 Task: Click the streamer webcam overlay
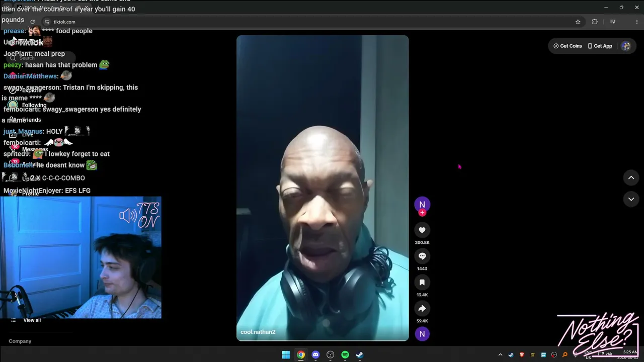click(80, 257)
